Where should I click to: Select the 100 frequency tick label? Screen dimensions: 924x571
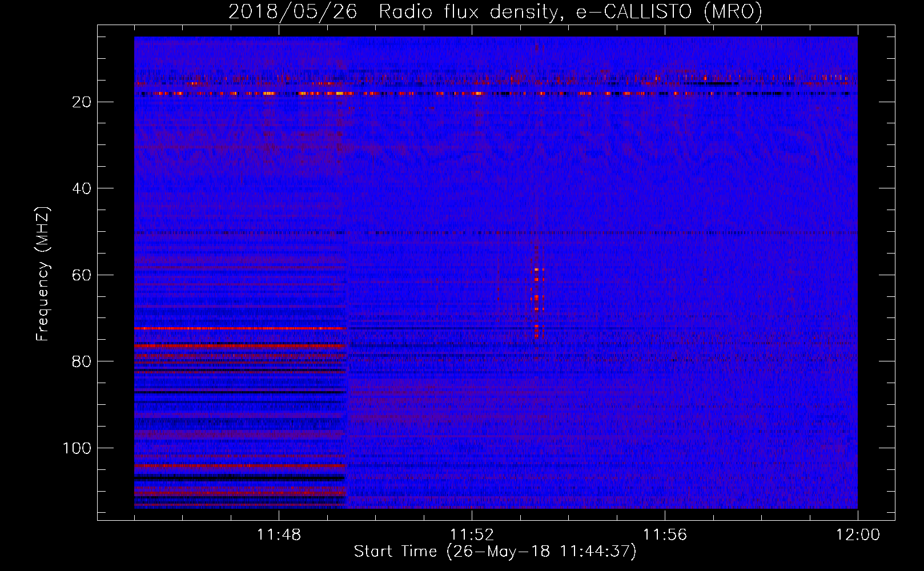click(x=77, y=448)
